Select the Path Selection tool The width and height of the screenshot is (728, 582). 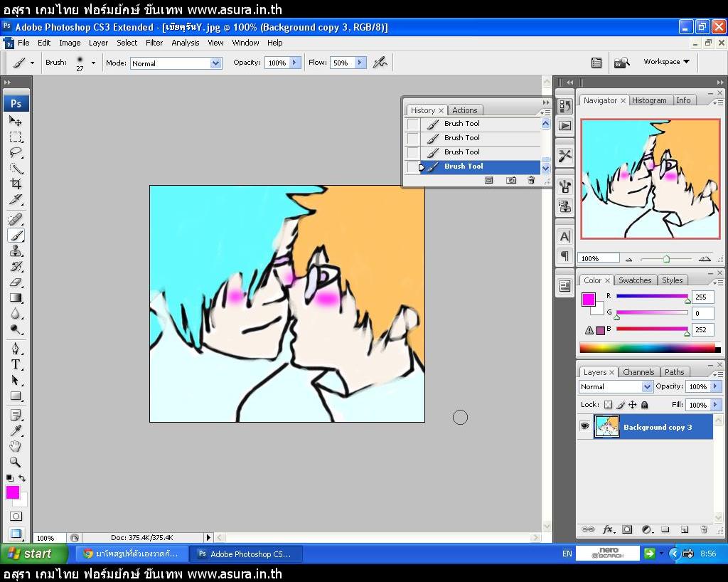[16, 380]
